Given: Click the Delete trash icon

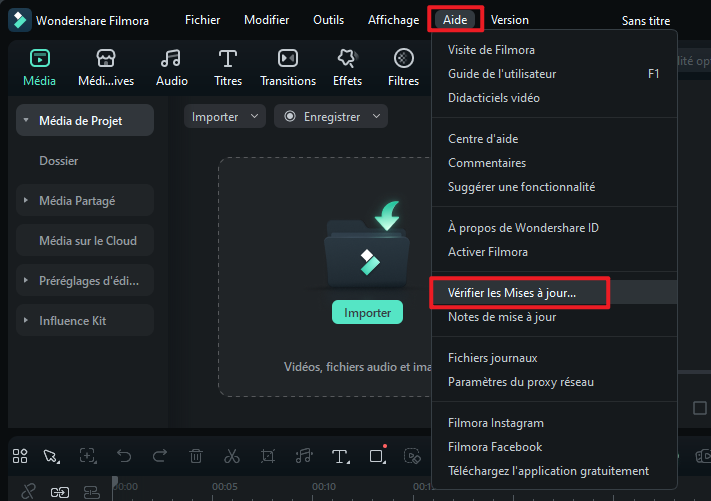Looking at the screenshot, I should click(x=196, y=456).
